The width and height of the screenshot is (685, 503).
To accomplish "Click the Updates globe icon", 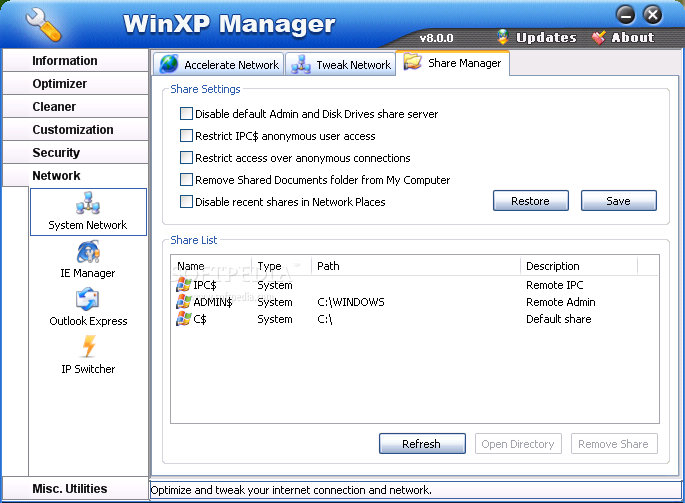I will (503, 37).
